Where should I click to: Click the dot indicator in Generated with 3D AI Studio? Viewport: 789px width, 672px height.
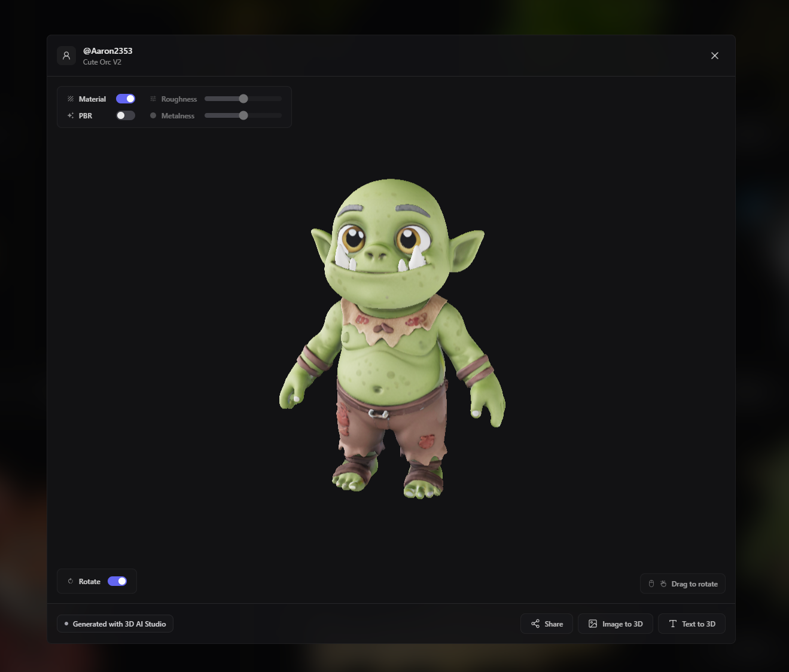pos(66,624)
